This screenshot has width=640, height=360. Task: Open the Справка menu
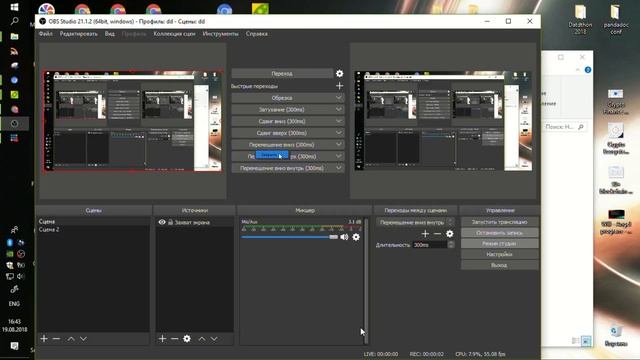[x=257, y=34]
